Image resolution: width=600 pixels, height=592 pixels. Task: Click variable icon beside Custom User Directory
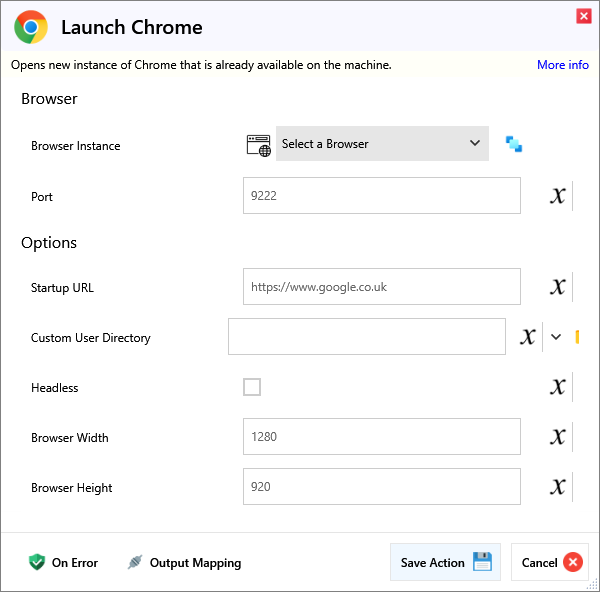point(528,337)
